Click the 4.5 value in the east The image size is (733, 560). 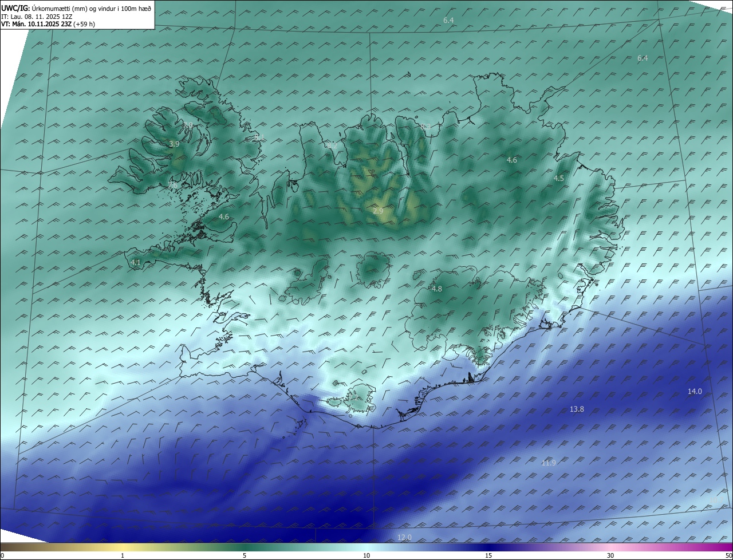[559, 179]
